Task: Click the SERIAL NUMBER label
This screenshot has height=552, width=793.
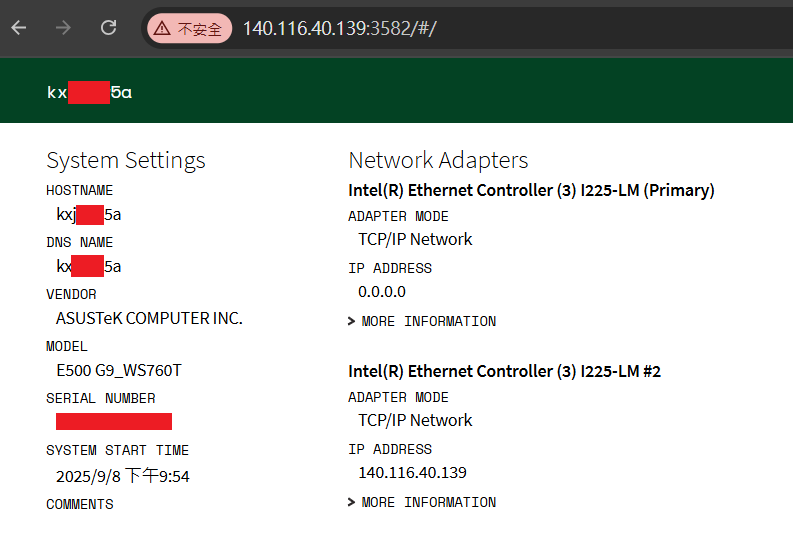Action: coord(101,399)
